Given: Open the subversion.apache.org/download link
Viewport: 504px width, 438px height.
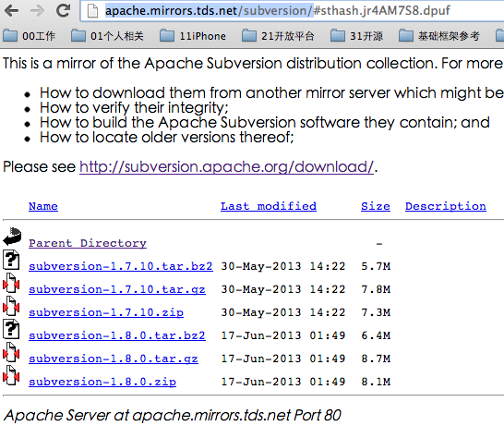Looking at the screenshot, I should (226, 166).
